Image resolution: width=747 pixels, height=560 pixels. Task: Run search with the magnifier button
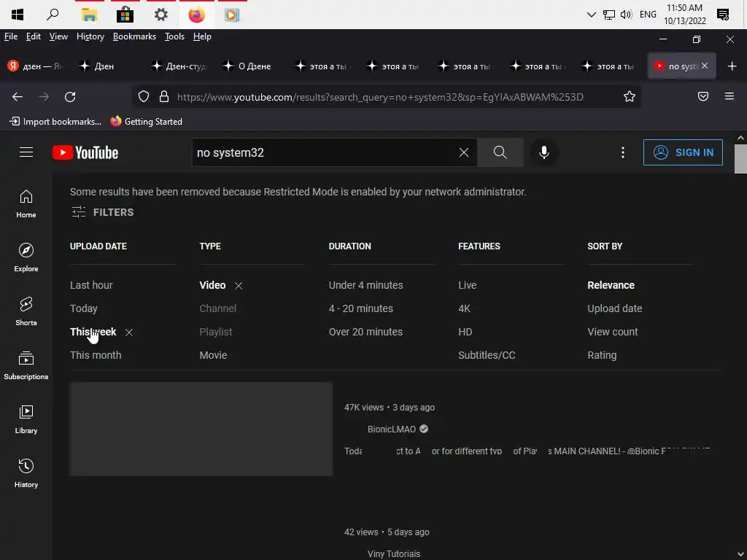click(x=500, y=152)
